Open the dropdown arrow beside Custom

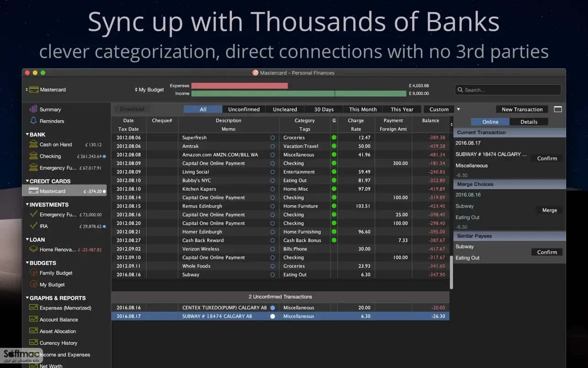point(458,109)
